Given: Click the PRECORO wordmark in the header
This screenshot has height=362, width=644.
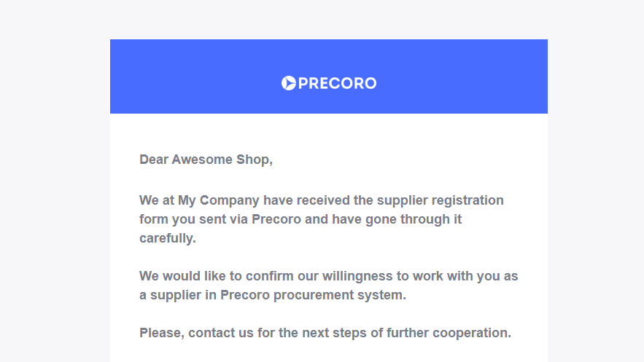Looking at the screenshot, I should click(x=337, y=83).
